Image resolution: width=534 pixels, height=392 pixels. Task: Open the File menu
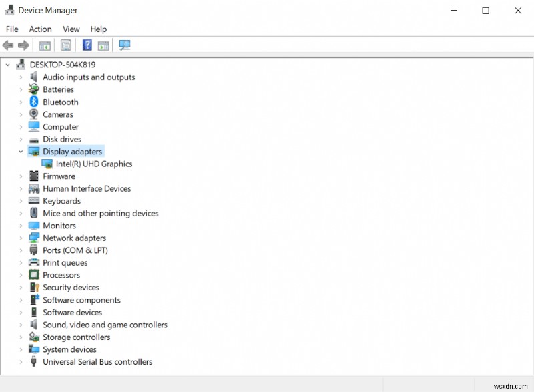[x=11, y=29]
